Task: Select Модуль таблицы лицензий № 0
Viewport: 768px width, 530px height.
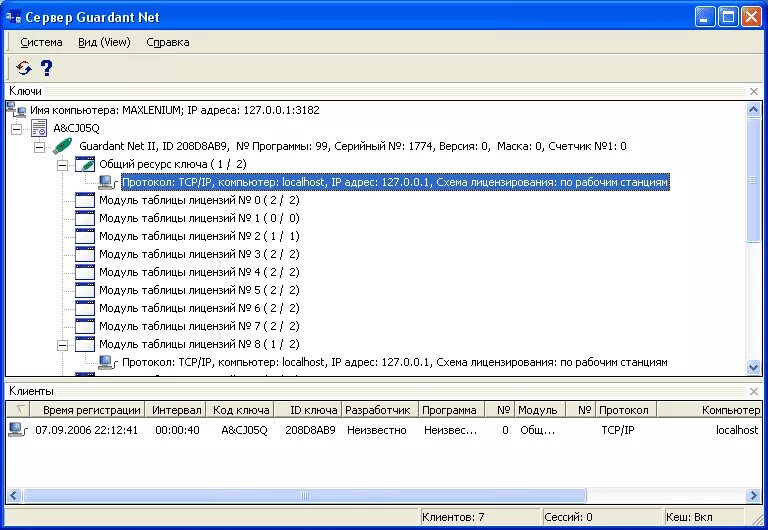Action: click(199, 200)
